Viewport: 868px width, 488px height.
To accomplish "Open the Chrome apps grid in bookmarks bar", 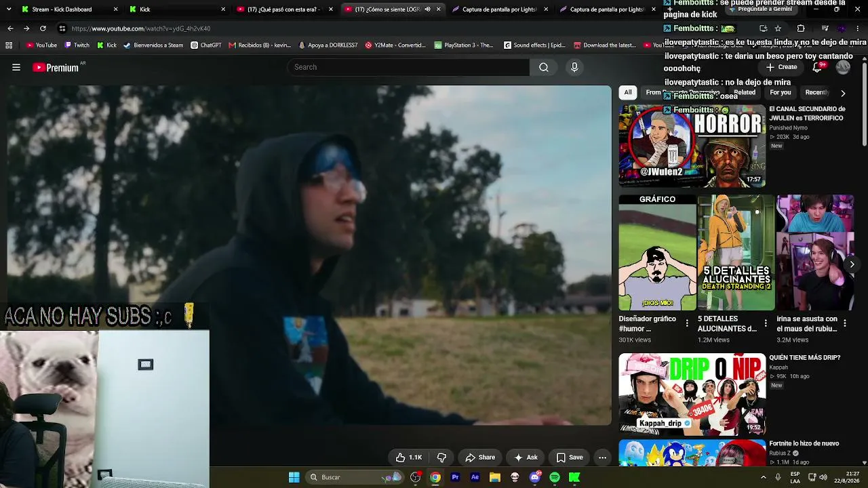I will (x=9, y=45).
